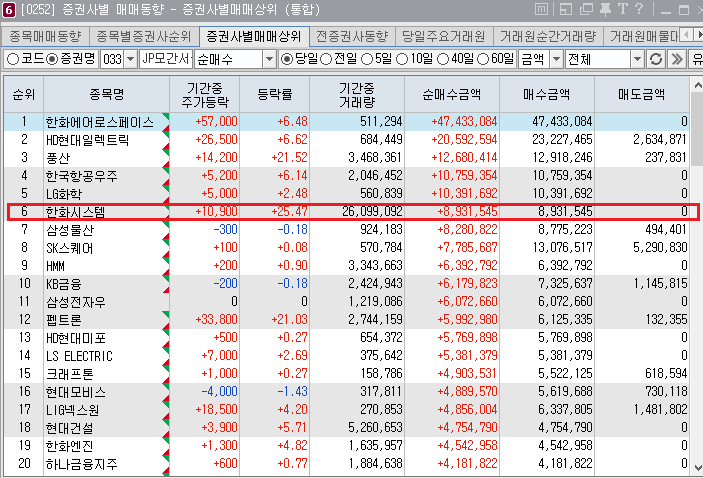Select the 크래프톤 row
The image size is (703, 478).
[x=347, y=374]
